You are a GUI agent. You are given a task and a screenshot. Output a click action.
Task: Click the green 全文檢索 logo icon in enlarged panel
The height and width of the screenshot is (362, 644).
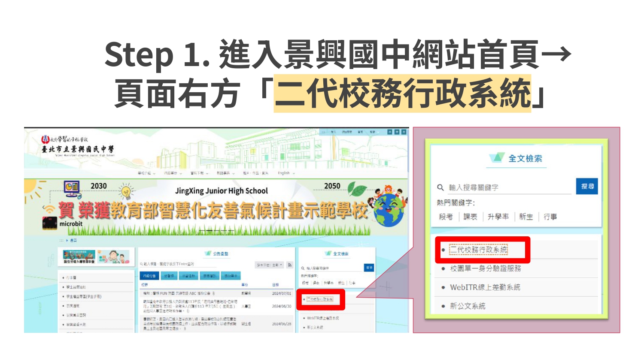tap(497, 158)
